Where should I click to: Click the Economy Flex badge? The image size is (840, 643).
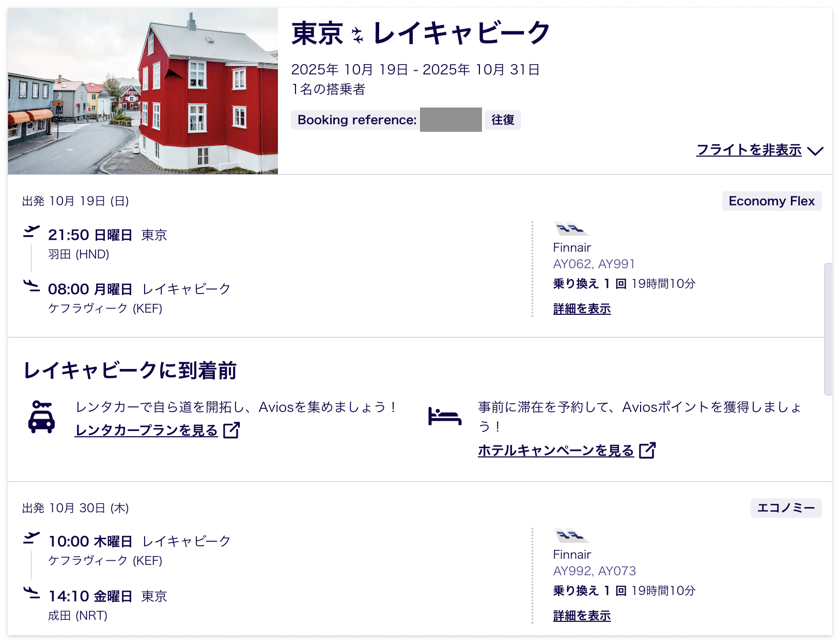(772, 201)
